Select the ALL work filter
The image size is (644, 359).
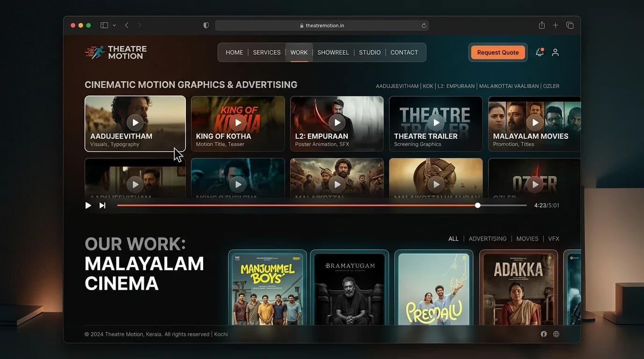(x=454, y=238)
